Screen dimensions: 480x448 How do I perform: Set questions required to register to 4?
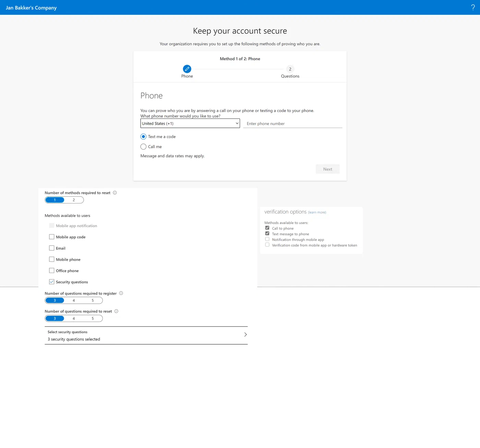[74, 300]
